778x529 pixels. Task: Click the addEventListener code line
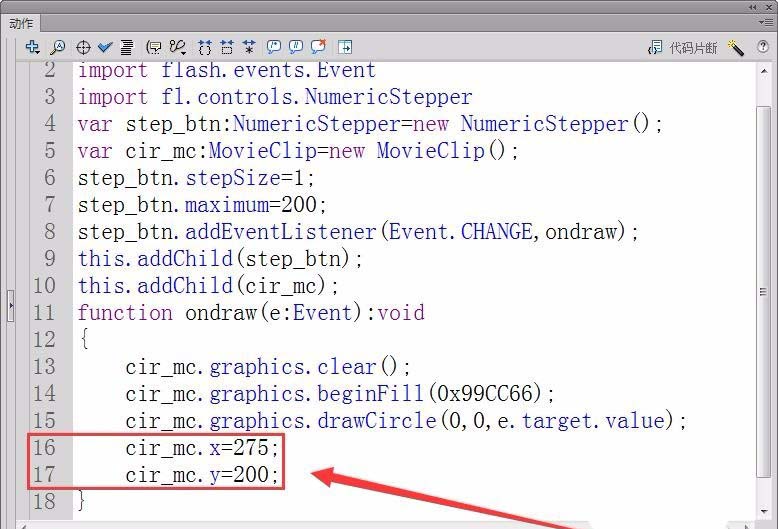pyautogui.click(x=358, y=231)
